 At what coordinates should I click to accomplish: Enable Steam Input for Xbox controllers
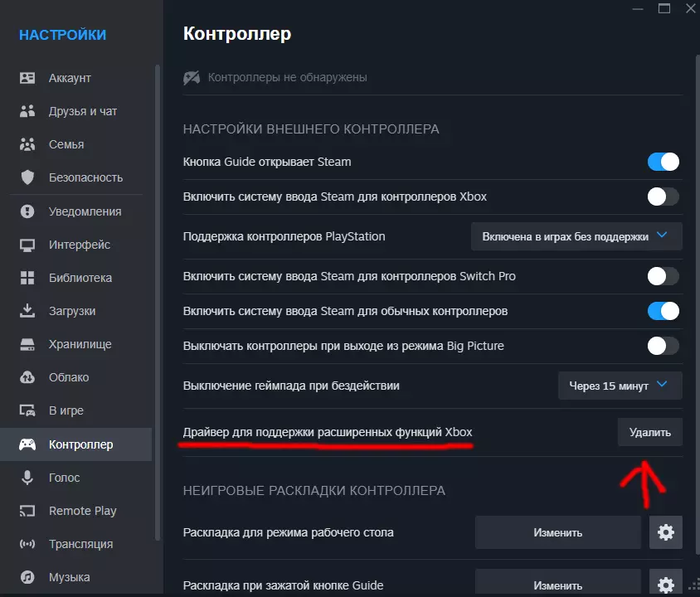click(663, 197)
